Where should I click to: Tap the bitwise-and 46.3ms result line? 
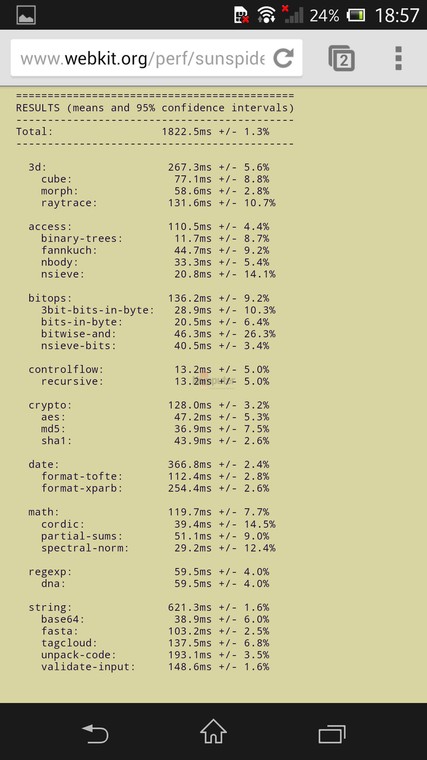[158, 334]
